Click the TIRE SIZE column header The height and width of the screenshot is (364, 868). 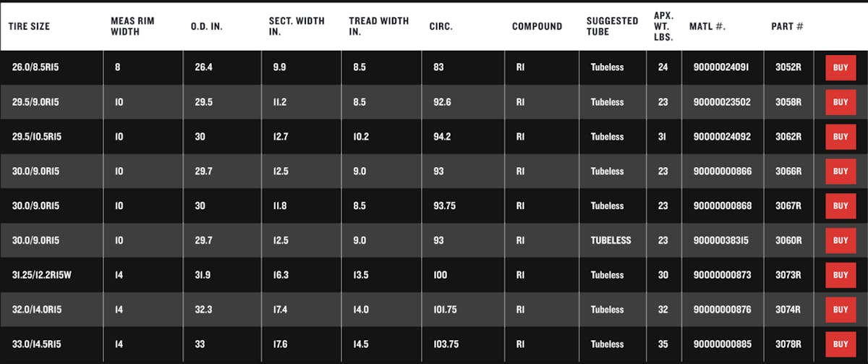click(x=28, y=27)
